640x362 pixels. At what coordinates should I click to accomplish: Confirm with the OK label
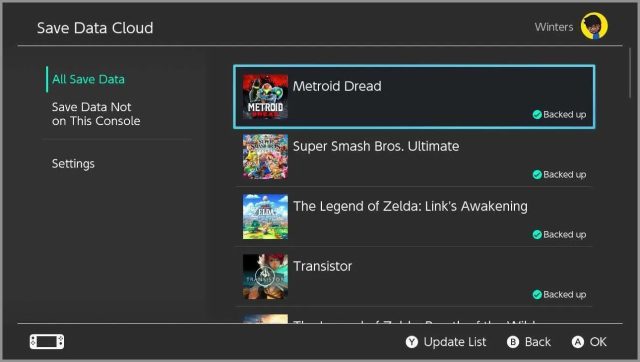598,342
